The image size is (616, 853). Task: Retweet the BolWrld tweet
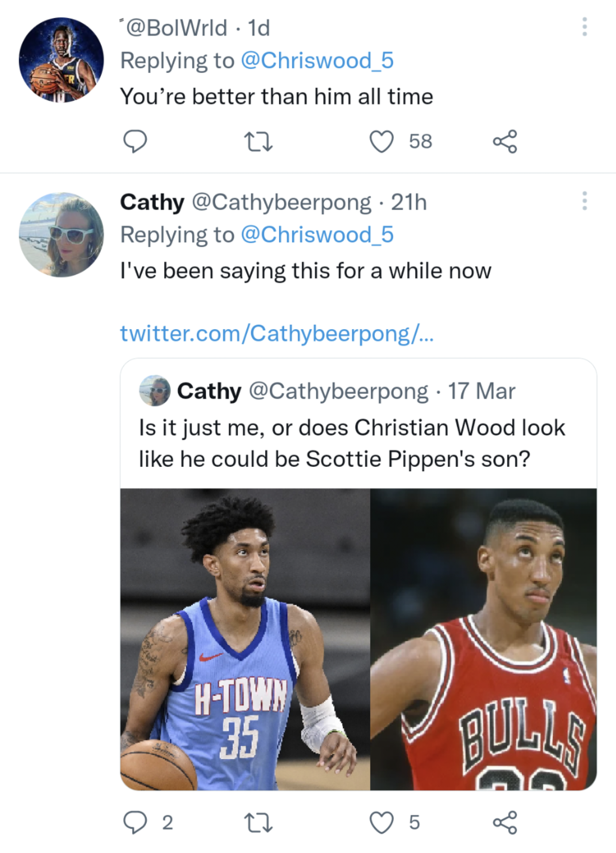(x=258, y=142)
